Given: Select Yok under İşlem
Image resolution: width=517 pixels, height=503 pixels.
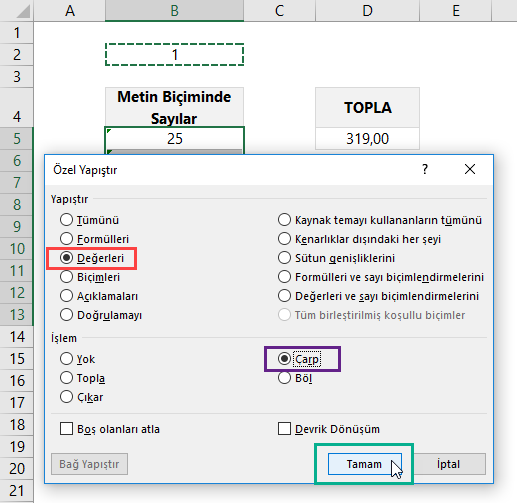Looking at the screenshot, I should click(66, 359).
